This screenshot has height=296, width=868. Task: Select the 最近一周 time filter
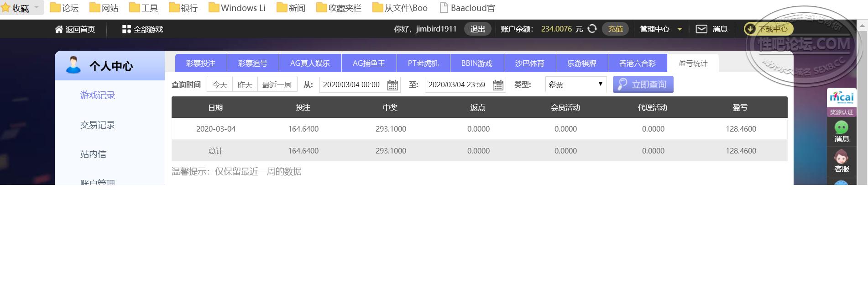[x=277, y=85]
